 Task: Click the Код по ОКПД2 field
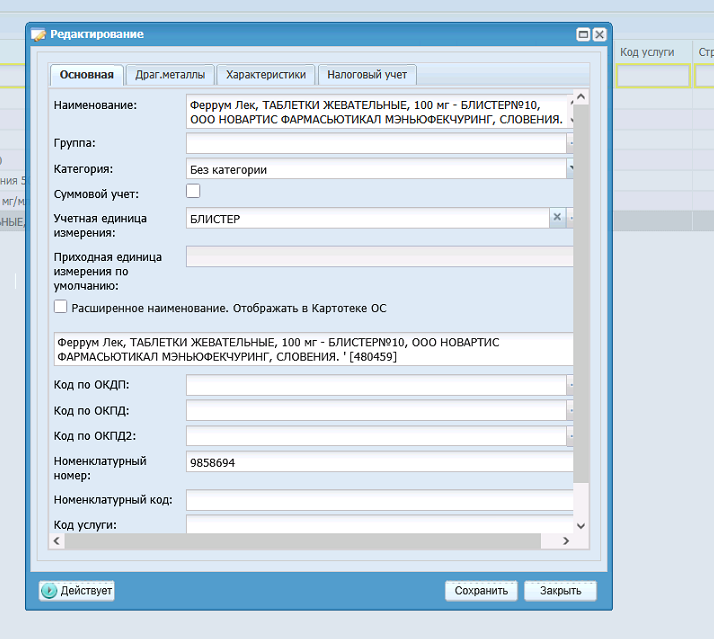point(376,436)
